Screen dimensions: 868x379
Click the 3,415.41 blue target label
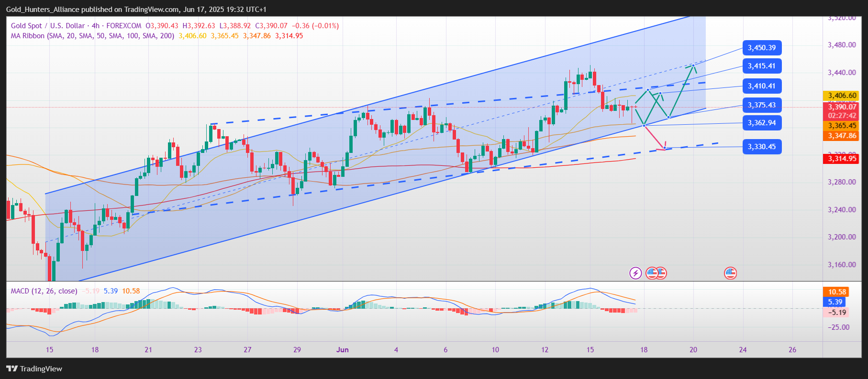click(762, 66)
